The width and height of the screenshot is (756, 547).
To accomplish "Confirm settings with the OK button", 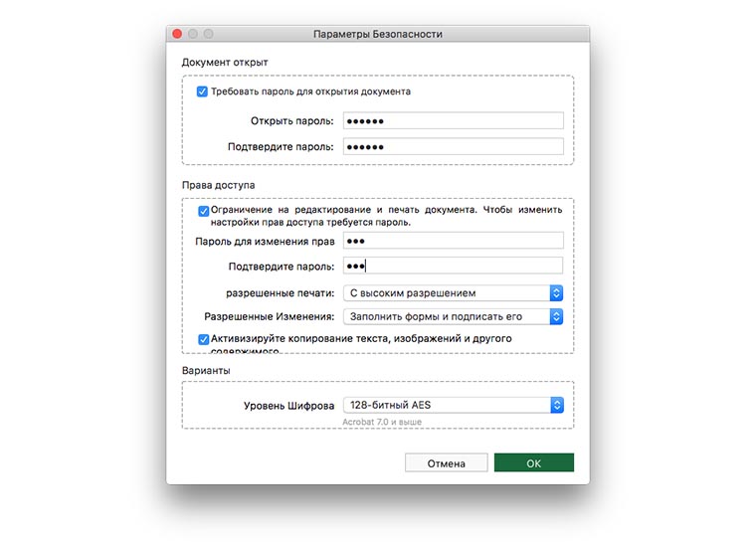I will (534, 463).
